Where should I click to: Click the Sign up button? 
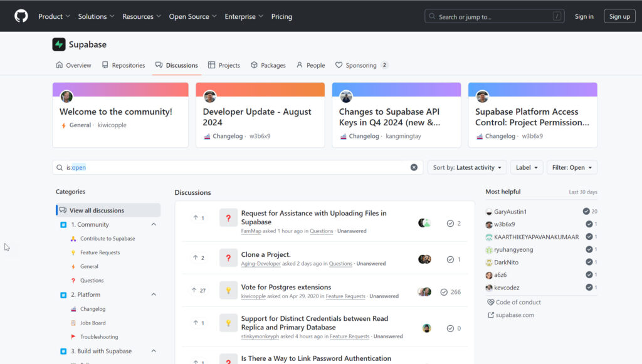[x=619, y=16]
